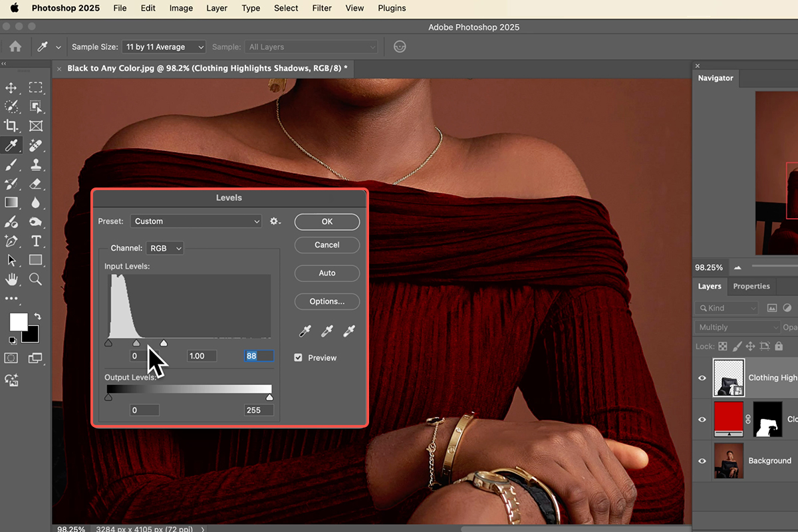Select the Hand tool
This screenshot has height=532, width=798.
[x=11, y=279]
